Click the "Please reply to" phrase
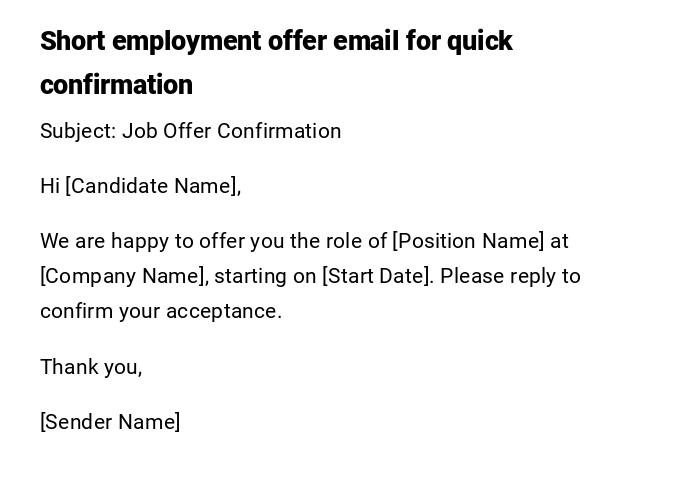Screen dimensions: 700x484 pyautogui.click(x=510, y=276)
